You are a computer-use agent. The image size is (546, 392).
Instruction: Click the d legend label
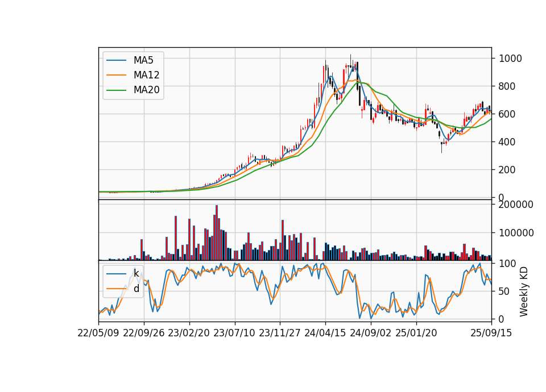tap(136, 289)
